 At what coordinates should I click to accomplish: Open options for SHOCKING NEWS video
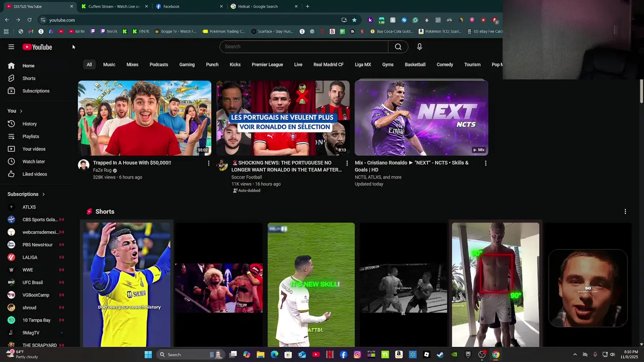[347, 163]
